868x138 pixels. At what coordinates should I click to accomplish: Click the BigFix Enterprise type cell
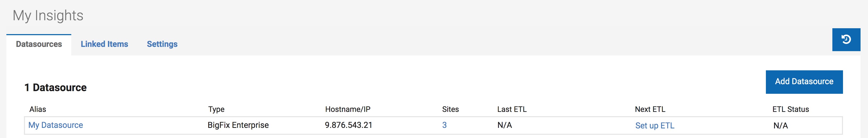tap(238, 125)
